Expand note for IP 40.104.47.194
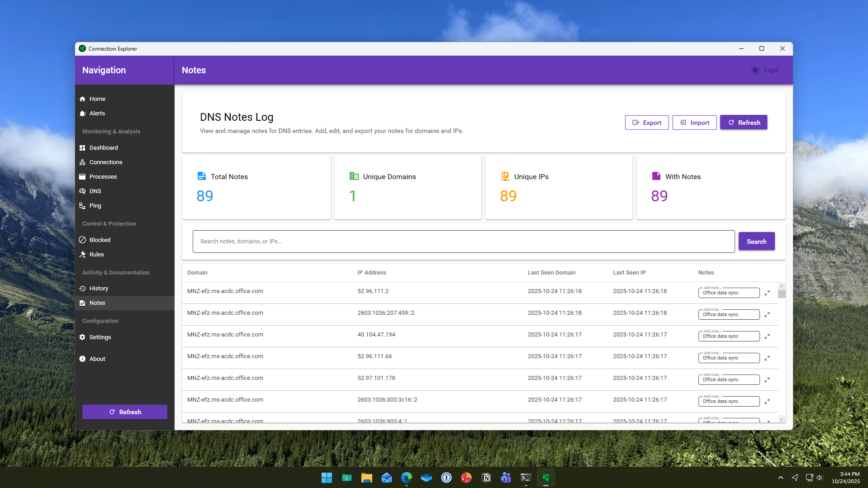 click(x=767, y=336)
